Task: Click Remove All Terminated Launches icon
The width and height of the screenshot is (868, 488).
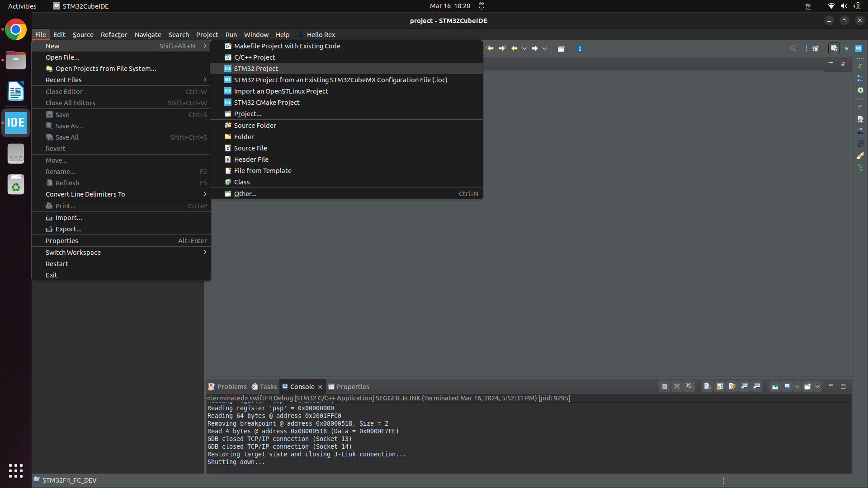Action: [689, 386]
